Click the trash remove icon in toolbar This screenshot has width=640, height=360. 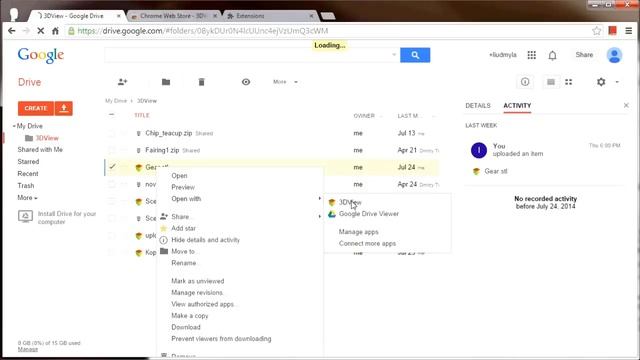pyautogui.click(x=201, y=82)
